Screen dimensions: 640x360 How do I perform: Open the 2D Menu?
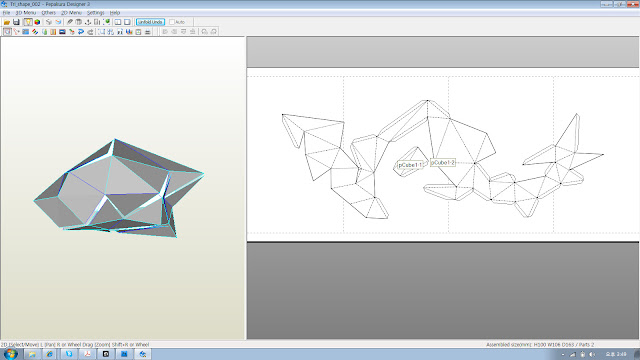point(71,13)
